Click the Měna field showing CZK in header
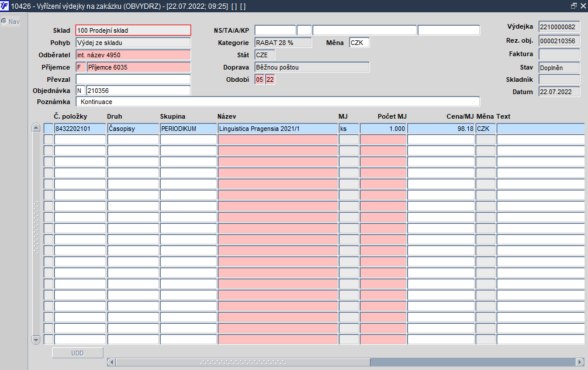Screen dimensions: 588x370 (x=359, y=43)
